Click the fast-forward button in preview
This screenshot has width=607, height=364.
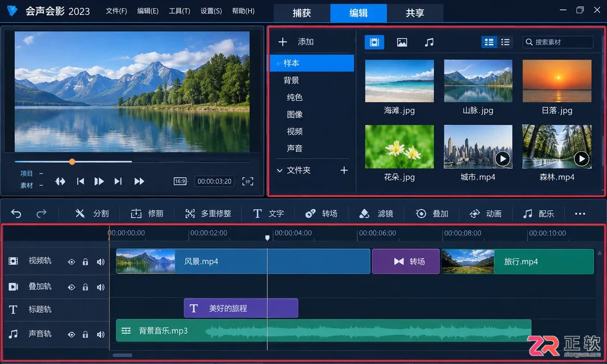click(139, 181)
